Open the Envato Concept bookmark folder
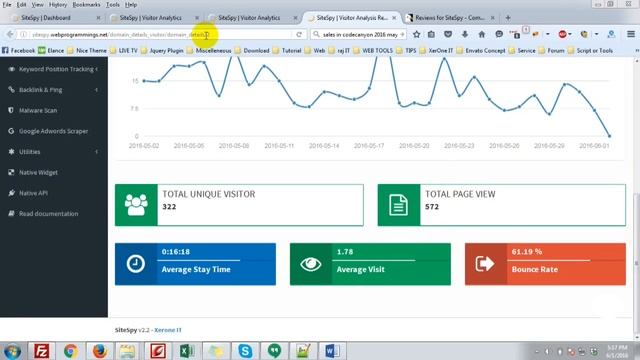640x360 pixels. tap(481, 51)
